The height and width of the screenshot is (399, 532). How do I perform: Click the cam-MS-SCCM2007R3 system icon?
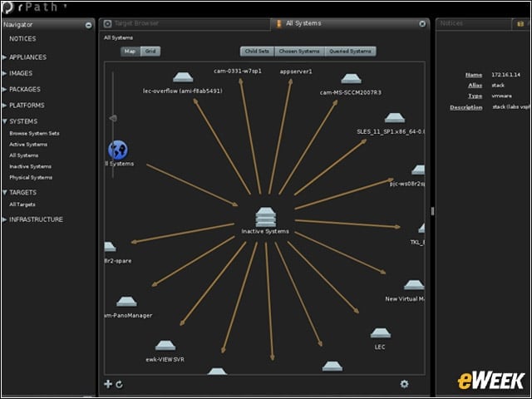tap(351, 79)
